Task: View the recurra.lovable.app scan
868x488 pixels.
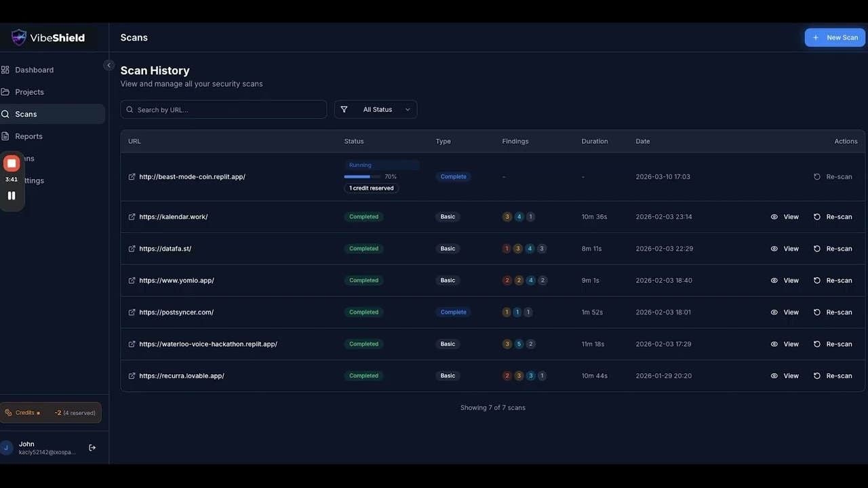Action: coord(785,376)
